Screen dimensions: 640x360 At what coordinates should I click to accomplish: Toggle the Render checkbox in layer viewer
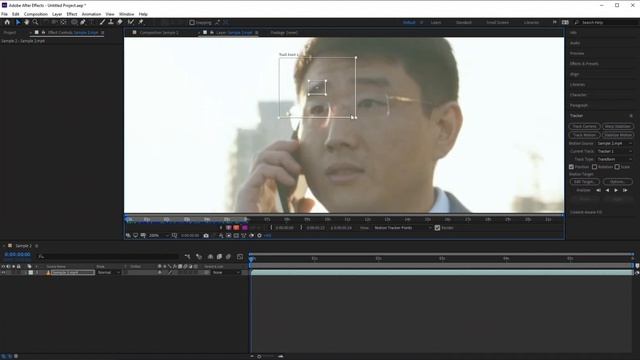pyautogui.click(x=437, y=228)
